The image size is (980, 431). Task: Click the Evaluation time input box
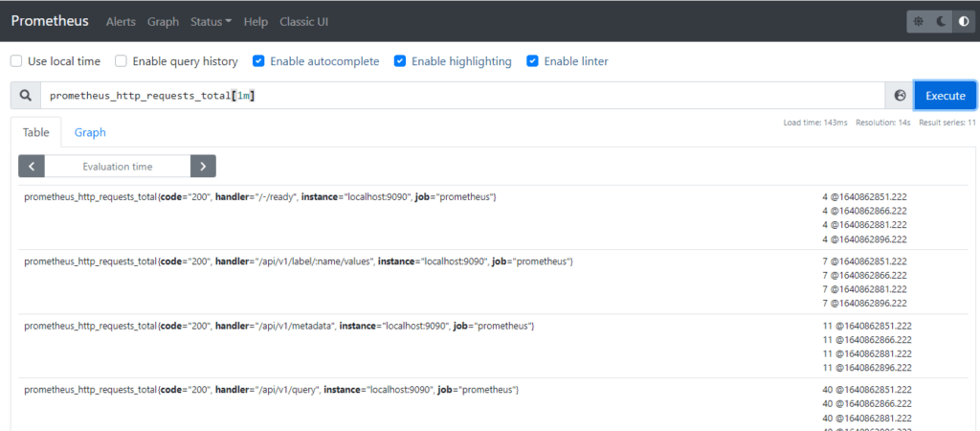coord(118,167)
